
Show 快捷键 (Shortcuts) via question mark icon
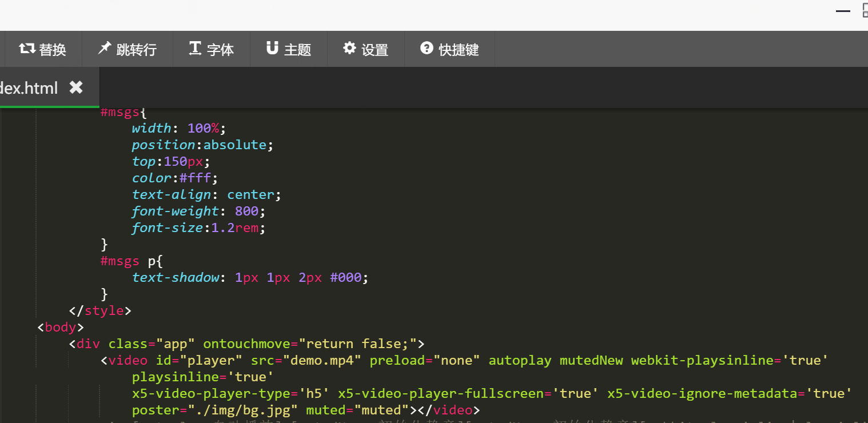tap(427, 49)
